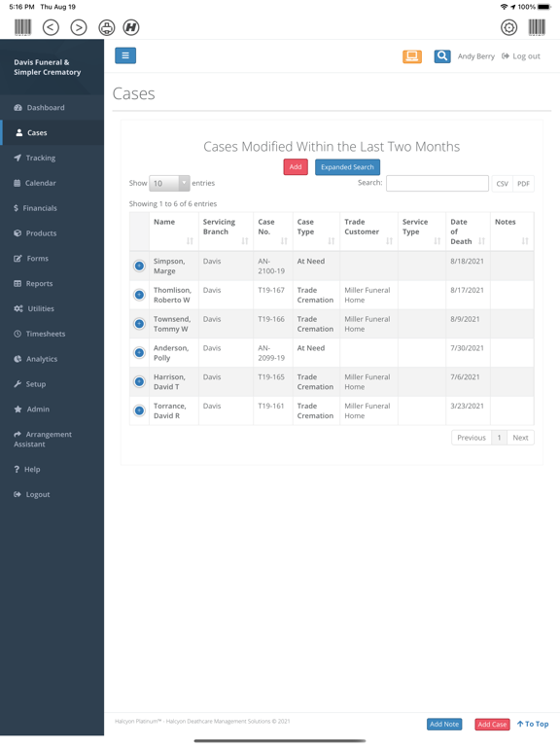Open Products in the sidebar
The height and width of the screenshot is (747, 560).
(52, 233)
